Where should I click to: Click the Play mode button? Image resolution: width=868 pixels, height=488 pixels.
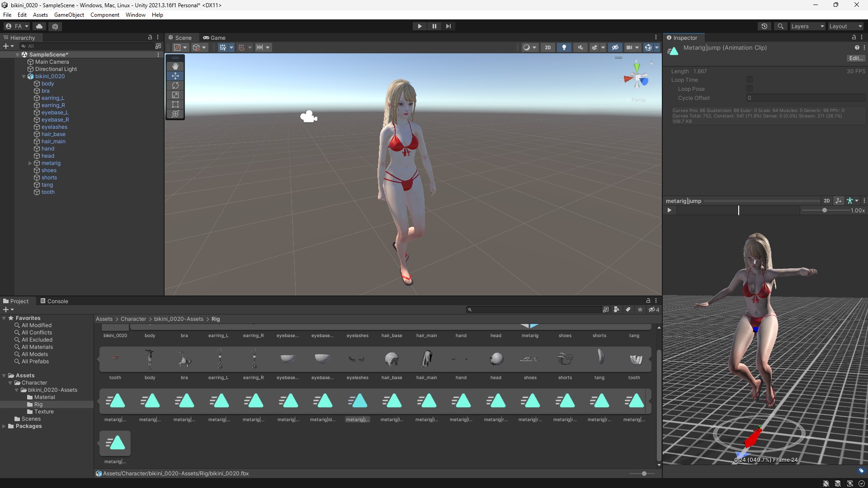(x=420, y=26)
